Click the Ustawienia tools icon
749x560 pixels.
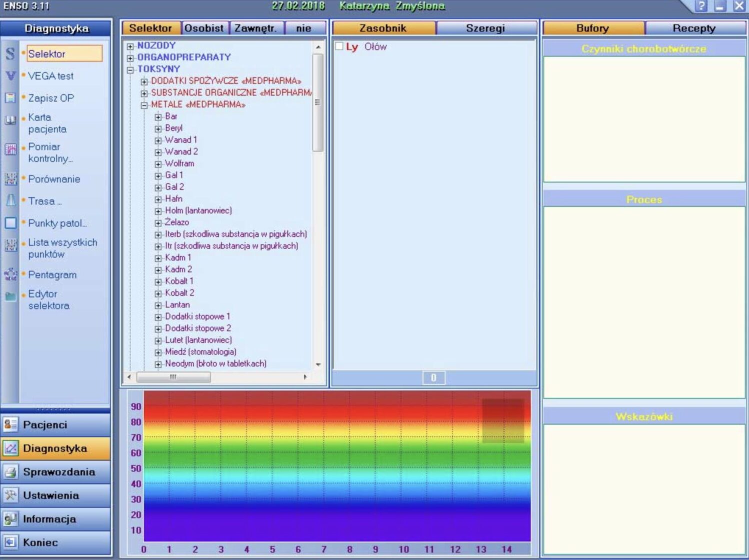coord(10,495)
